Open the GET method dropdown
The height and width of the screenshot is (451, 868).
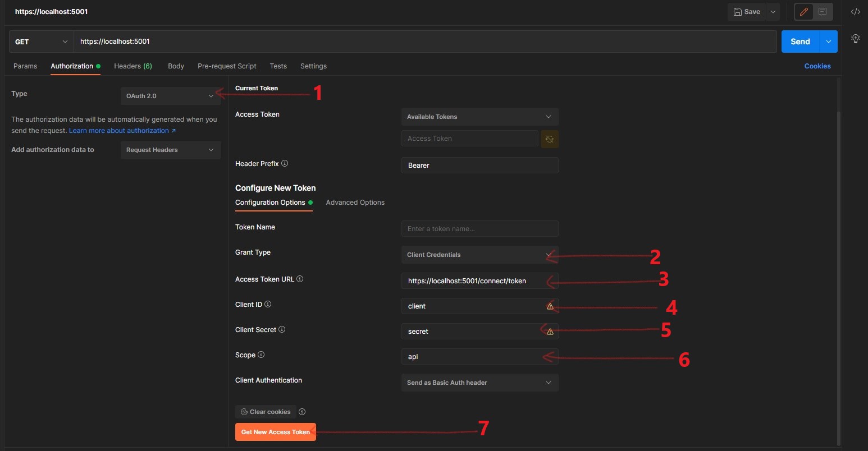pos(41,42)
